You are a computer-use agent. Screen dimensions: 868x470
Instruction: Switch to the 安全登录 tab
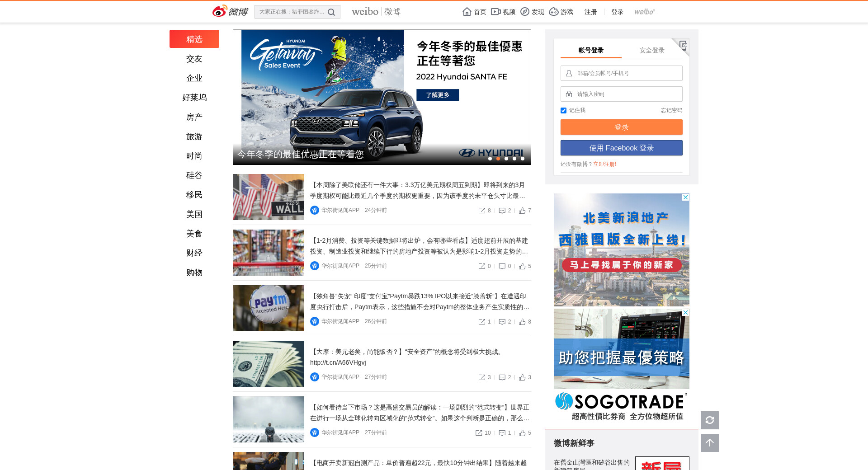(651, 50)
